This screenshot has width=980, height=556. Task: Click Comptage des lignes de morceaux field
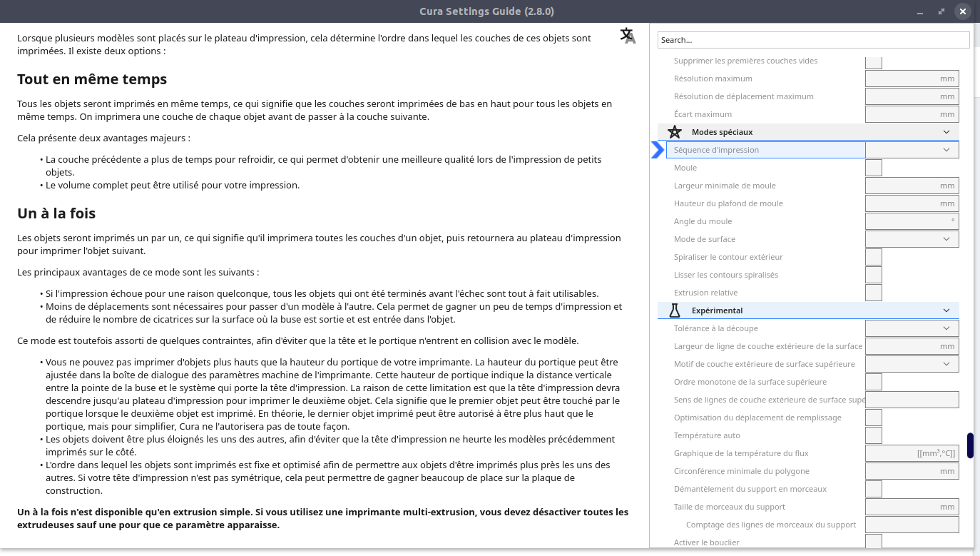912,525
